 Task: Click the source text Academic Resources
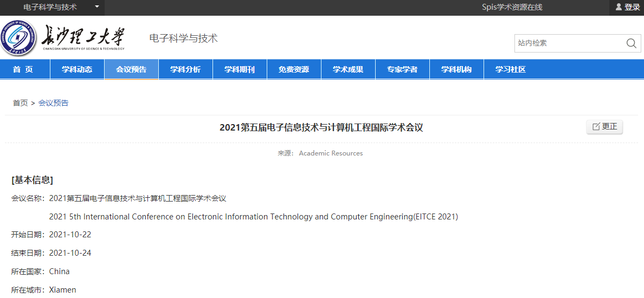(x=331, y=153)
